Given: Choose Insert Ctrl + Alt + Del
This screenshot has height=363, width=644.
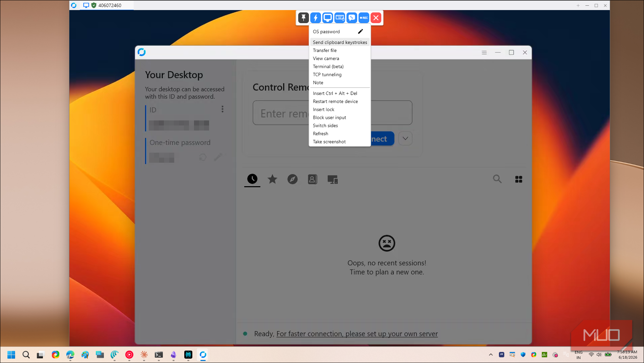Looking at the screenshot, I should click(x=340, y=93).
